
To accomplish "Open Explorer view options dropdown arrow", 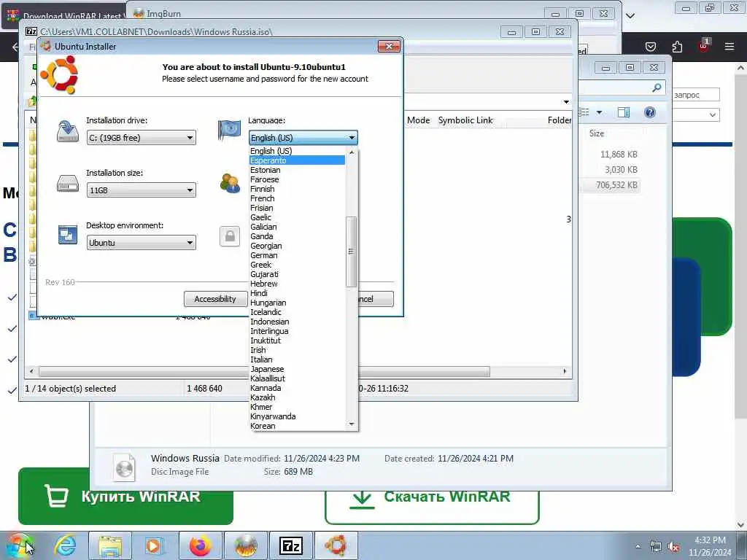I will [600, 112].
